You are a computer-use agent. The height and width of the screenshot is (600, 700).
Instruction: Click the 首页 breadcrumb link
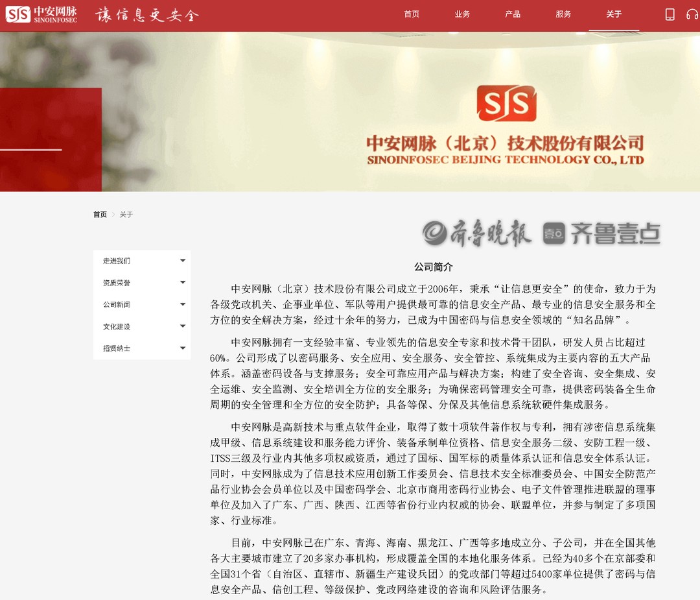(100, 215)
